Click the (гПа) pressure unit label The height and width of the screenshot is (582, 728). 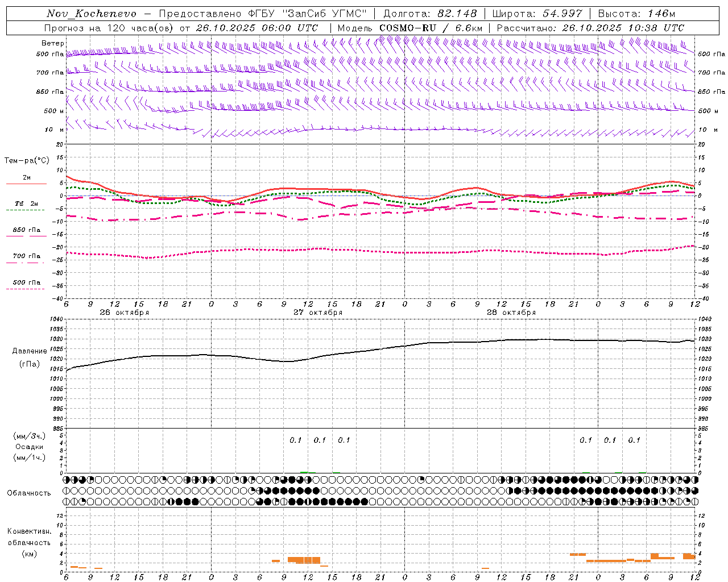(30, 364)
